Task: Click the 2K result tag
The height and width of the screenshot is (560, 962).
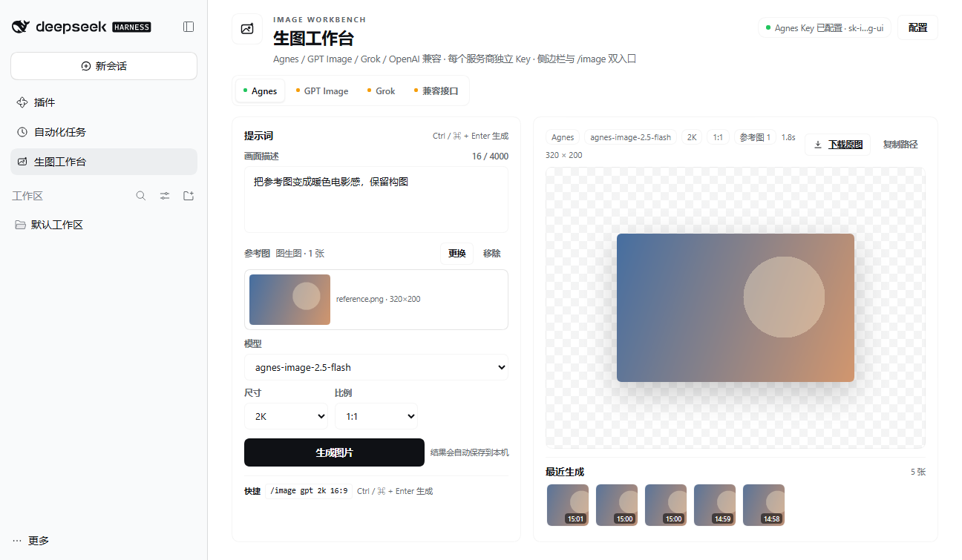Action: (692, 137)
